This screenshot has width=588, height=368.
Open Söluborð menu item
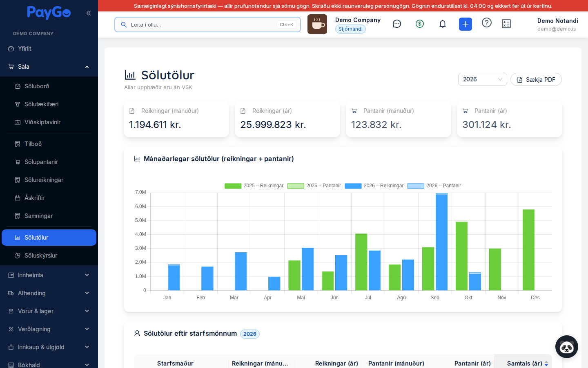[x=49, y=86]
